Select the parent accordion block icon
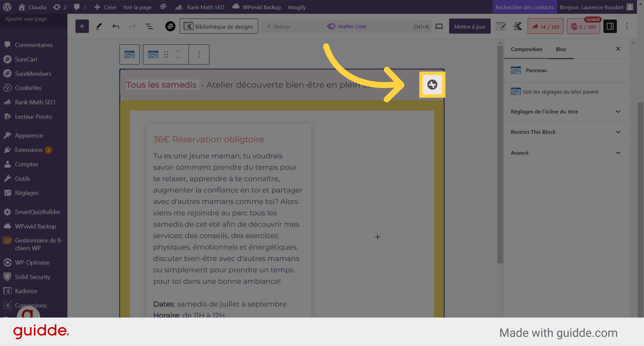This screenshot has width=644, height=346. pyautogui.click(x=129, y=54)
